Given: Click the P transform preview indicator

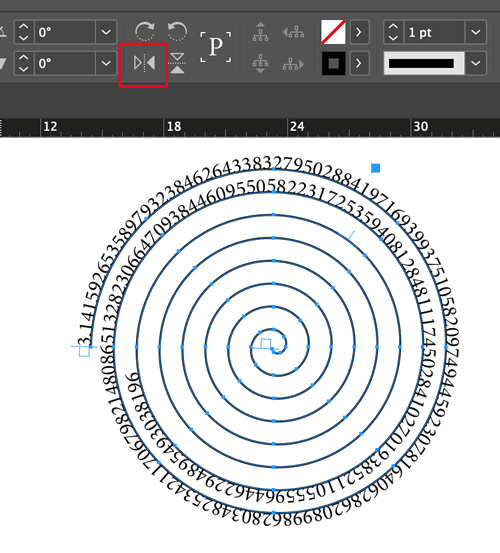Looking at the screenshot, I should (216, 47).
